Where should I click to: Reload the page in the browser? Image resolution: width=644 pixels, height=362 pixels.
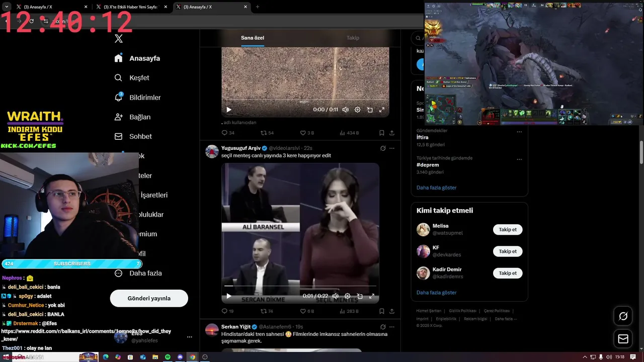[31, 21]
